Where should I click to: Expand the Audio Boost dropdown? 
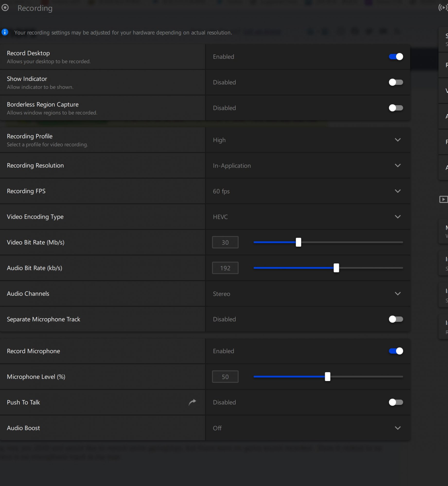pyautogui.click(x=307, y=428)
